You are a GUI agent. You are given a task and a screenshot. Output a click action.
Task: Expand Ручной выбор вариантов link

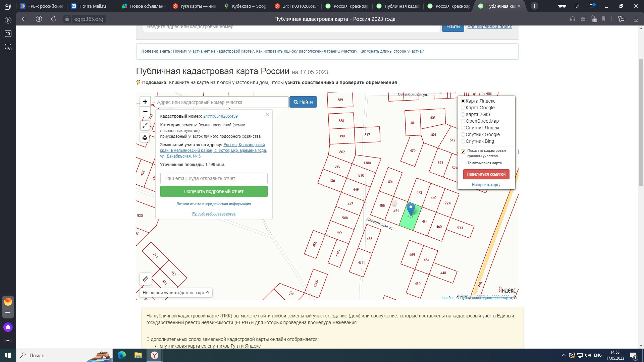(x=214, y=214)
